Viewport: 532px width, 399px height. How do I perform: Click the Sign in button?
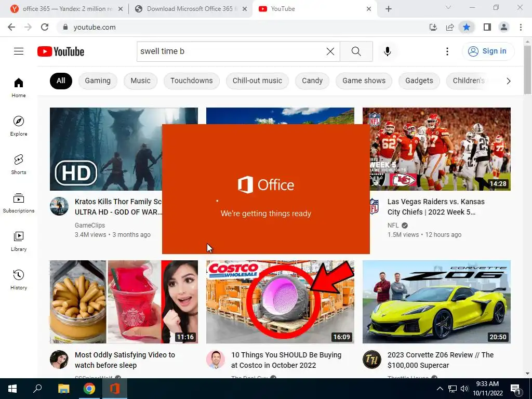pyautogui.click(x=488, y=51)
